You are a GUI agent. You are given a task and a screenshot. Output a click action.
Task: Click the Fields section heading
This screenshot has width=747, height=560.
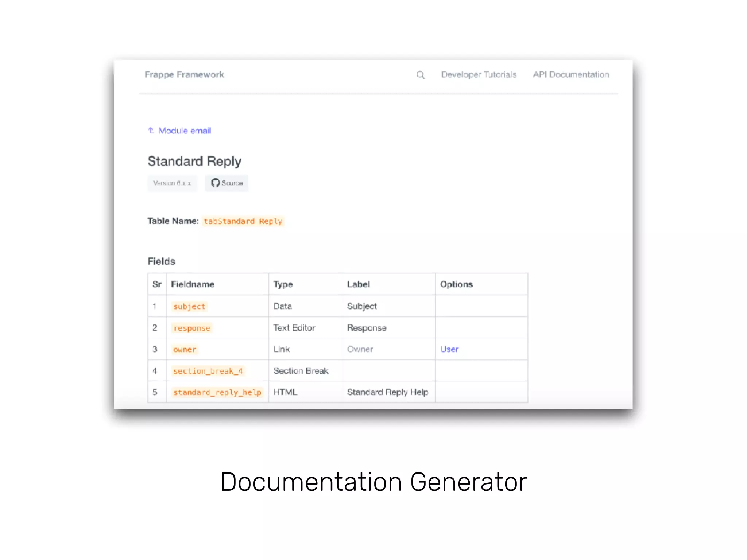click(x=161, y=261)
